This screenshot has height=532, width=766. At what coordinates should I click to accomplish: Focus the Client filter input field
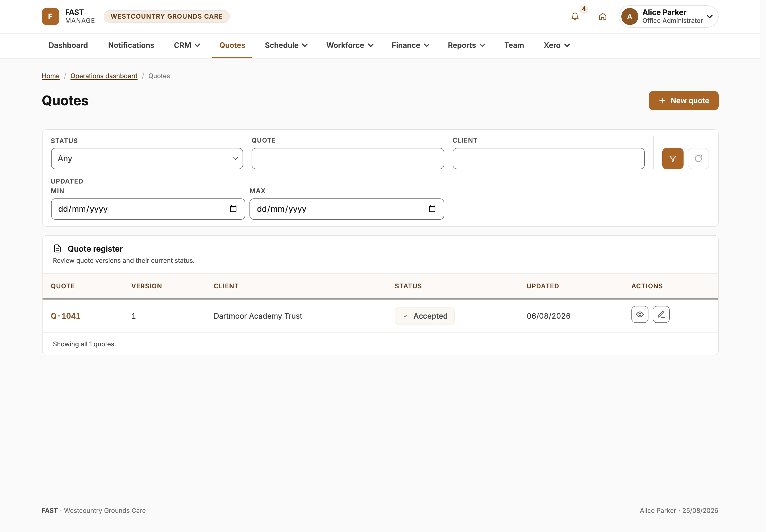pos(548,159)
